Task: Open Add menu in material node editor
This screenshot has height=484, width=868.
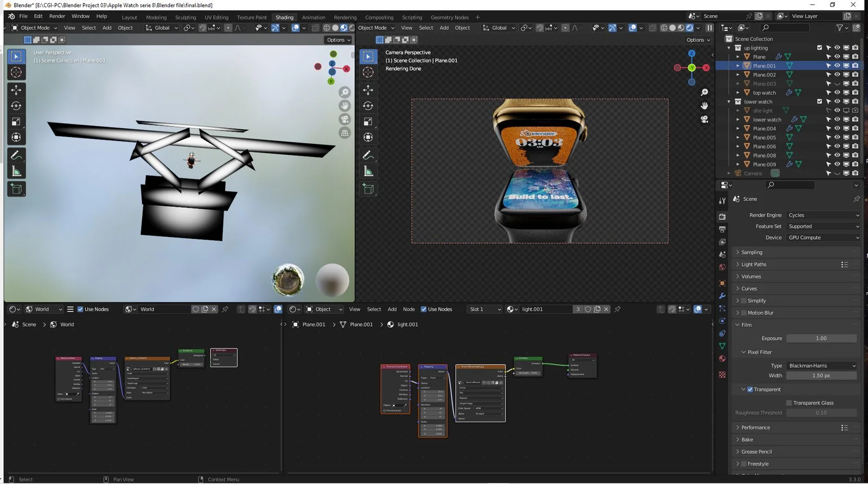Action: [392, 309]
